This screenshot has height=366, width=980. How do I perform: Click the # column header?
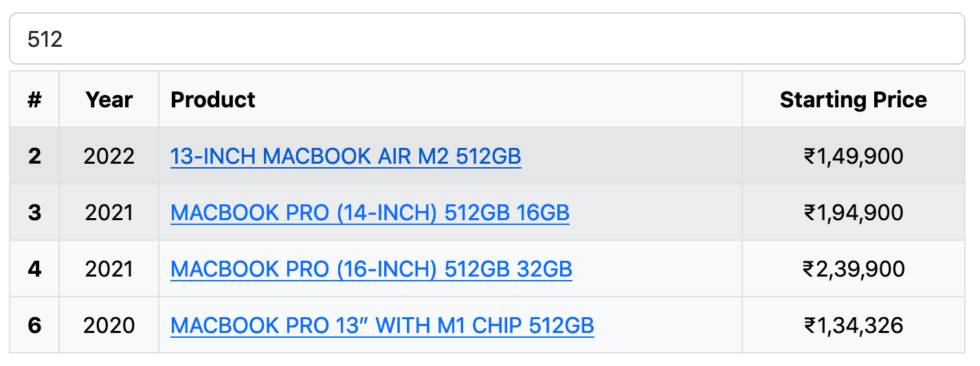[34, 100]
